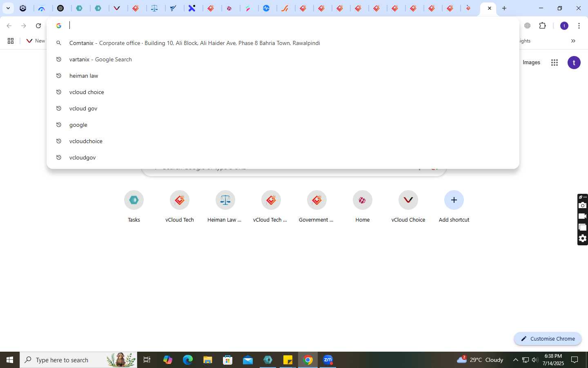The width and height of the screenshot is (588, 368).
Task: Select the Comtanix corporate office suggestion
Action: tap(283, 43)
